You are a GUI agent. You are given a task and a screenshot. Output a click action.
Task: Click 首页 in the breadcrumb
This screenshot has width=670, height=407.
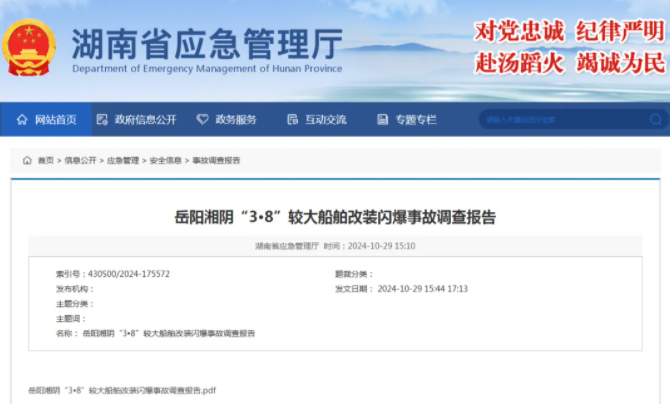(46, 160)
